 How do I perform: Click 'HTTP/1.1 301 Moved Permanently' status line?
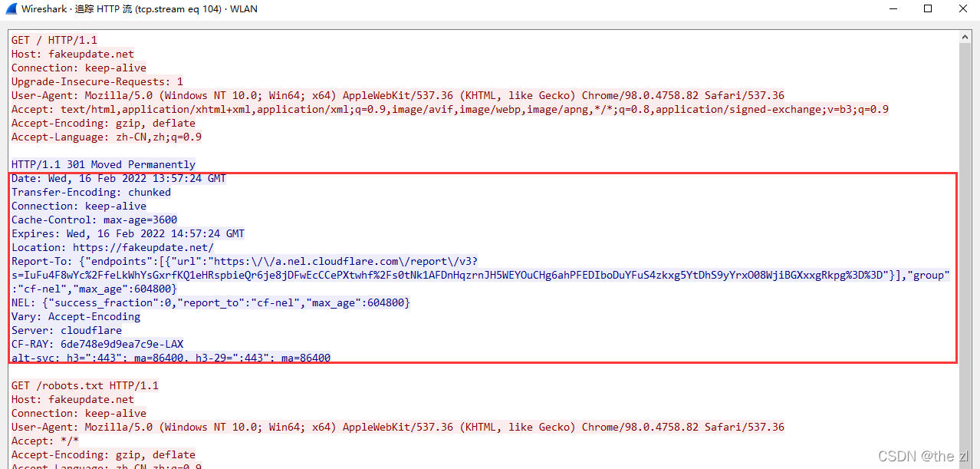[104, 164]
